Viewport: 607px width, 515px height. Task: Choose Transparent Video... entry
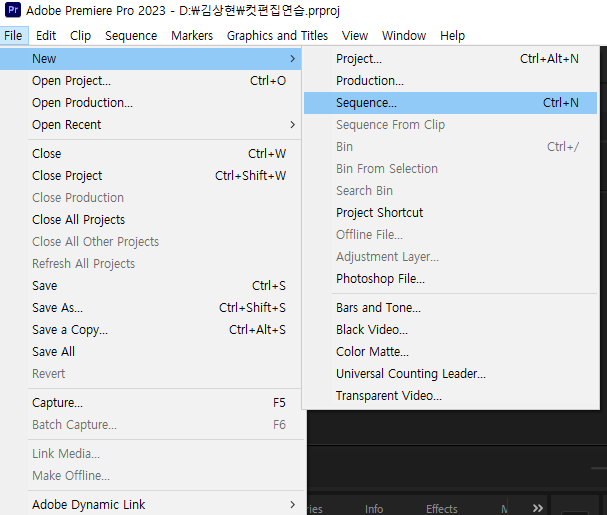pyautogui.click(x=450, y=396)
